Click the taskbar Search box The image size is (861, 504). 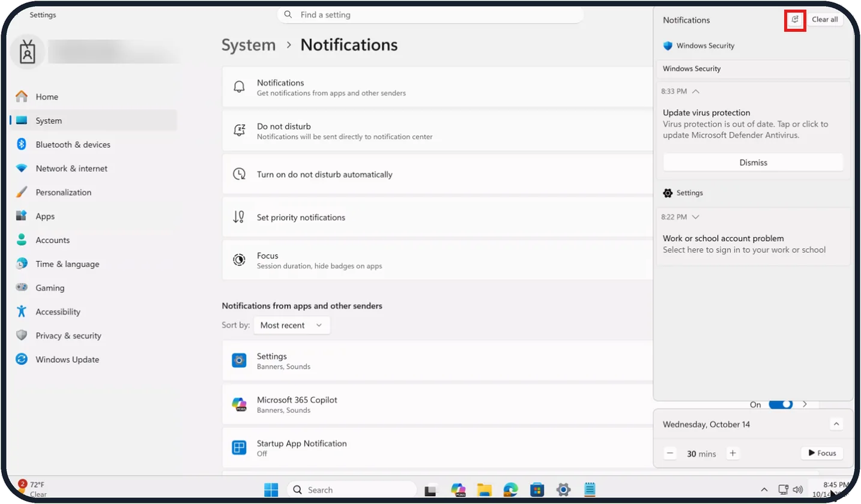coord(352,490)
